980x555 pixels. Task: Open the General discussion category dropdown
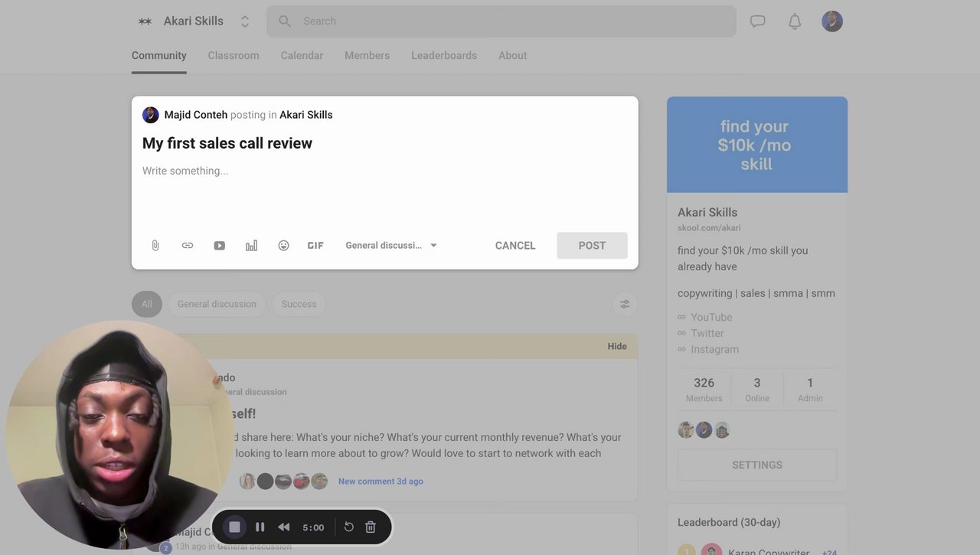click(391, 246)
